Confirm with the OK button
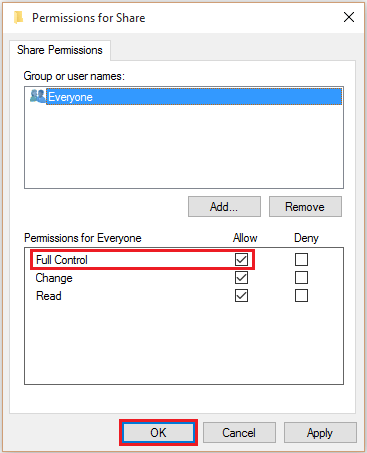The width and height of the screenshot is (367, 453). click(x=158, y=433)
